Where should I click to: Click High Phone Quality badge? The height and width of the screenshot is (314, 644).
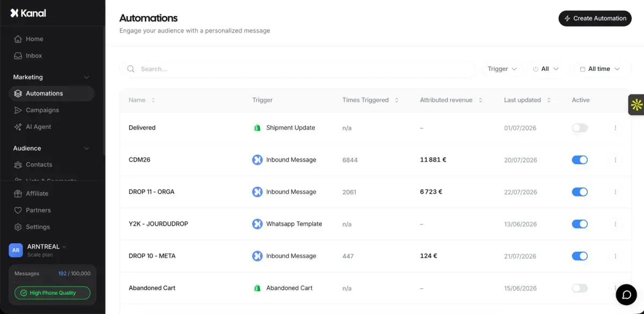point(53,293)
